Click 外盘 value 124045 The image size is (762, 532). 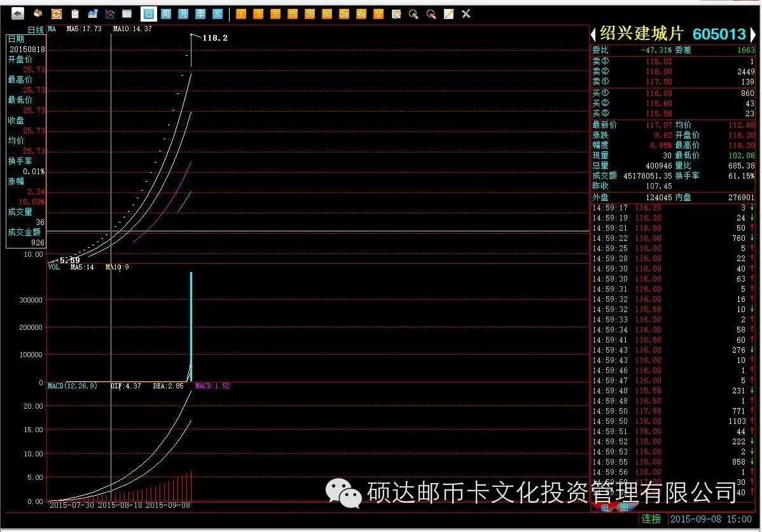click(658, 198)
